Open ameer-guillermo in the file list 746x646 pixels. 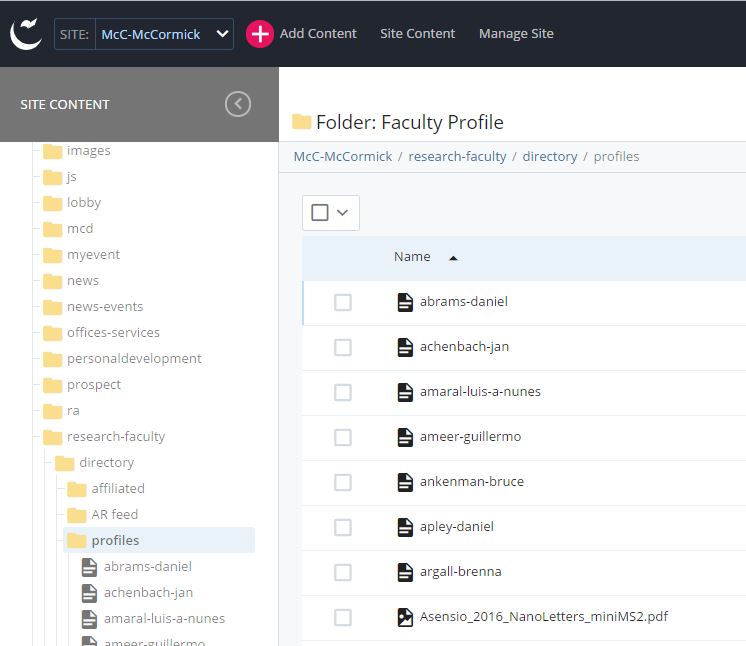click(x=470, y=437)
